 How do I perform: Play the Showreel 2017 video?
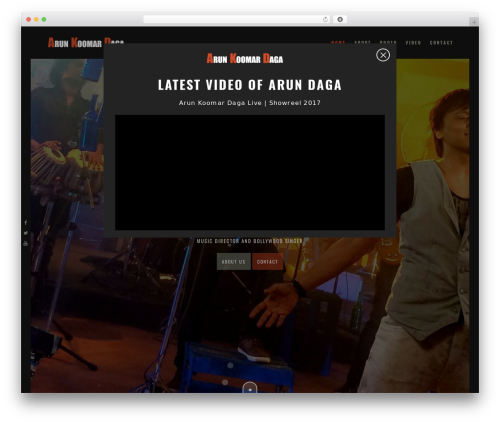pos(250,172)
